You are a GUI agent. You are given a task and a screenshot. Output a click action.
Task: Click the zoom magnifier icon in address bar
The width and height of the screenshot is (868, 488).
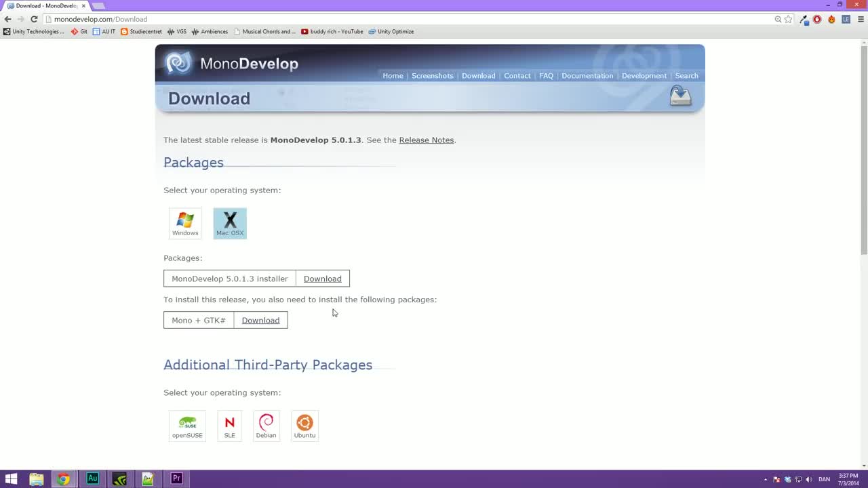click(778, 19)
